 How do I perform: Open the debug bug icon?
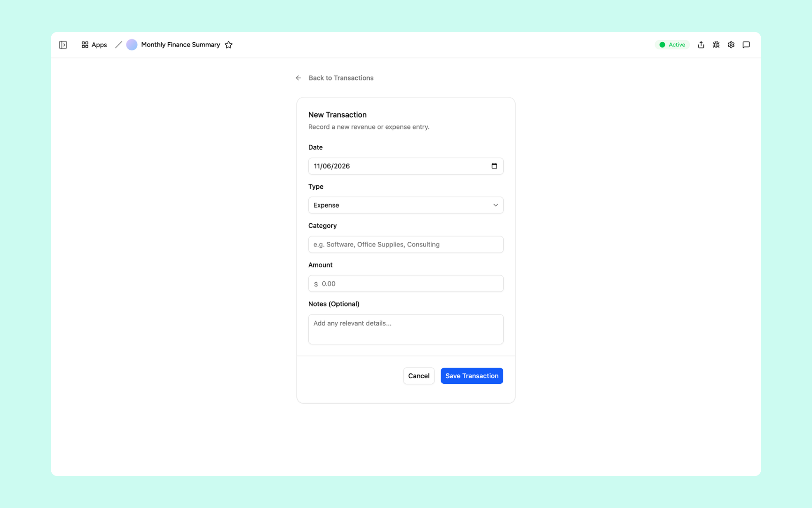716,45
